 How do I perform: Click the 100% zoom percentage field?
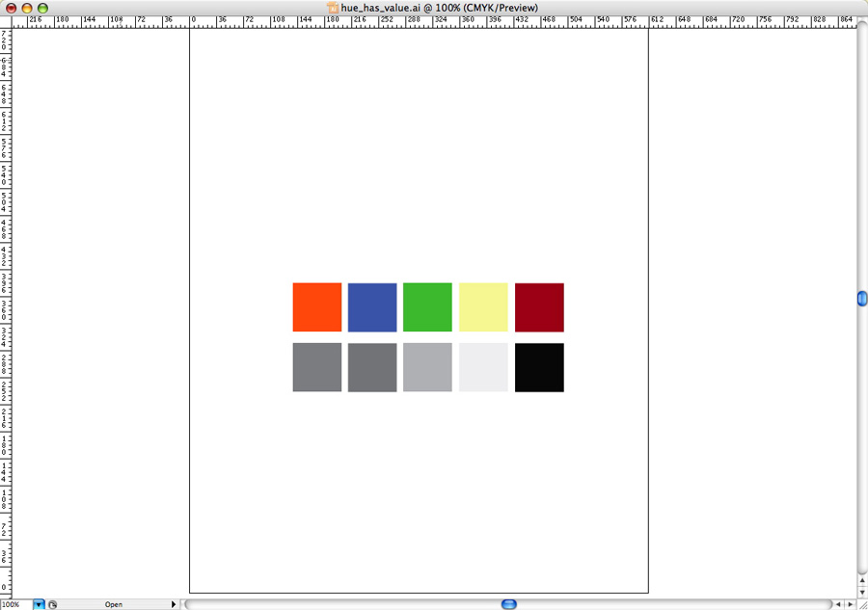pyautogui.click(x=15, y=604)
